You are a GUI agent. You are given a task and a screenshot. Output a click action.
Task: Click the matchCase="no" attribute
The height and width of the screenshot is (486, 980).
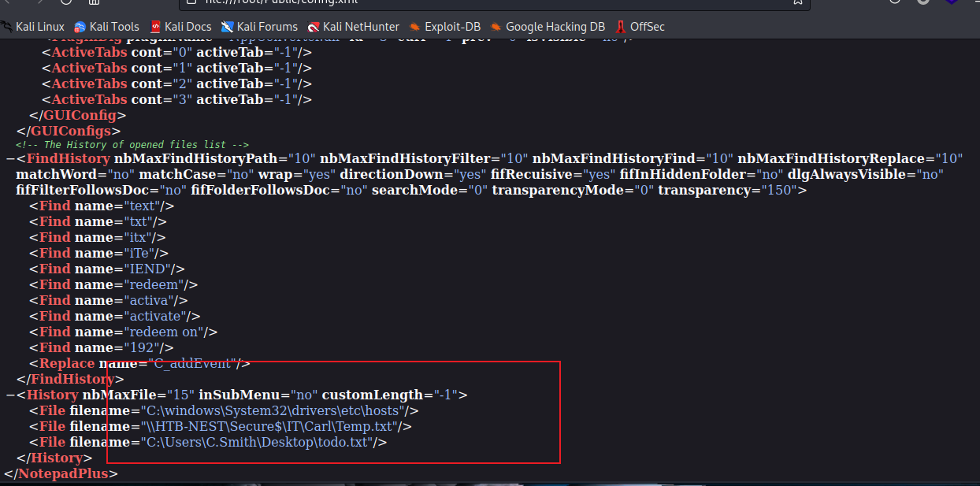click(197, 174)
